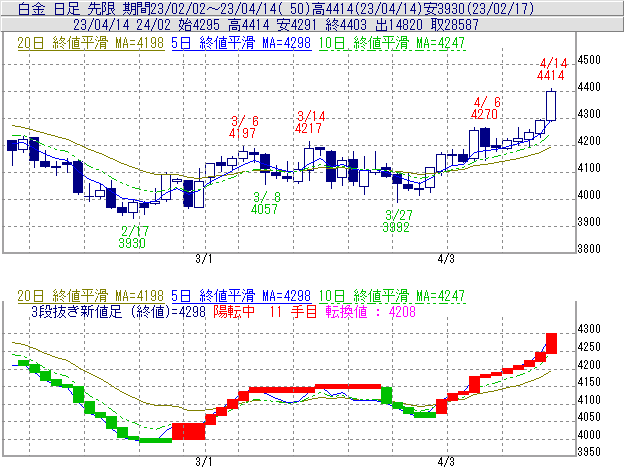Click the 安3930(23/02/17) header value
The width and height of the screenshot is (624, 475).
478,8
